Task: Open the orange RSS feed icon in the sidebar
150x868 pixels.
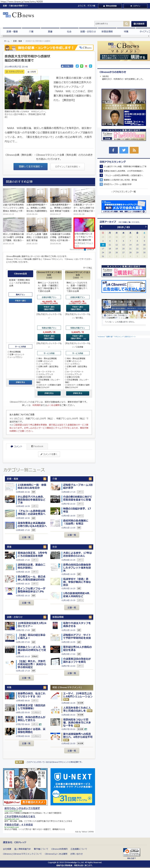Action: [134, 150]
